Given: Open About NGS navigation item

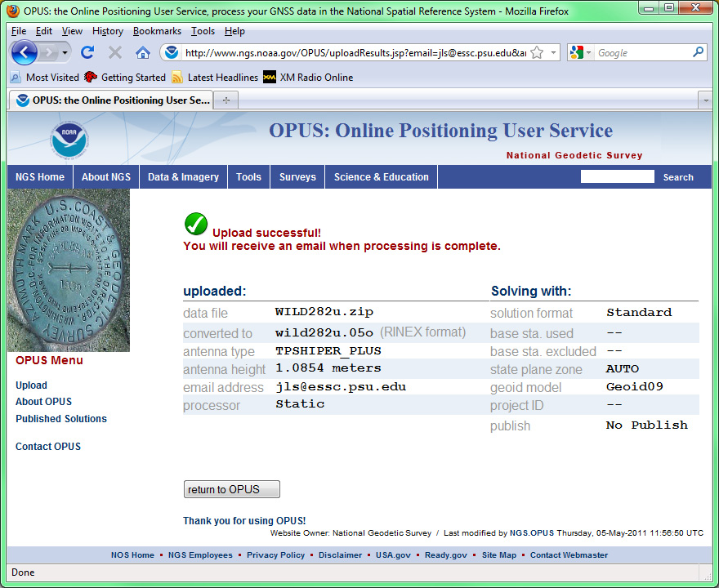Looking at the screenshot, I should pos(106,177).
